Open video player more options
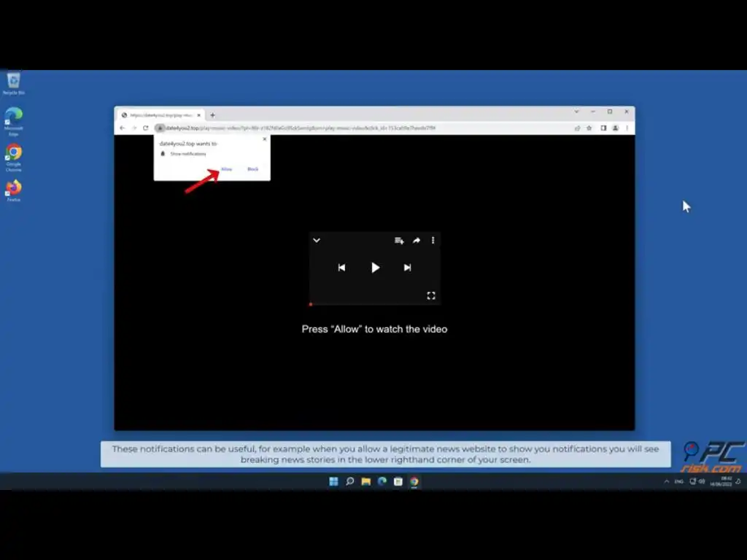The image size is (747, 560). click(433, 241)
